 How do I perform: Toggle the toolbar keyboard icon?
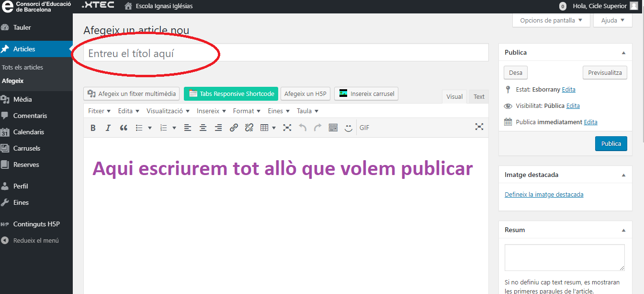(x=333, y=128)
